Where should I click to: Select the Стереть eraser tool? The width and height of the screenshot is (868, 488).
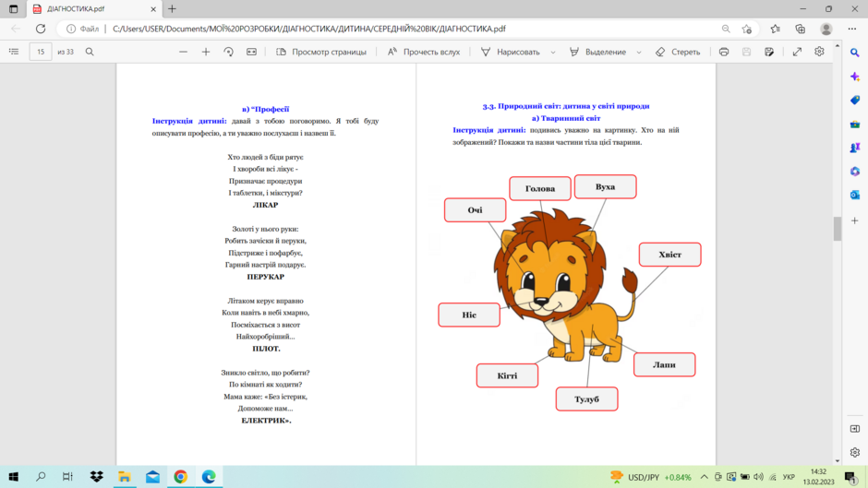[678, 52]
